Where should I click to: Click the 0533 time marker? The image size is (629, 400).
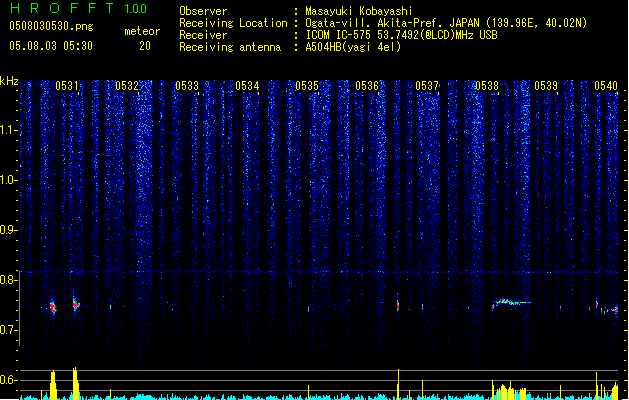(187, 86)
